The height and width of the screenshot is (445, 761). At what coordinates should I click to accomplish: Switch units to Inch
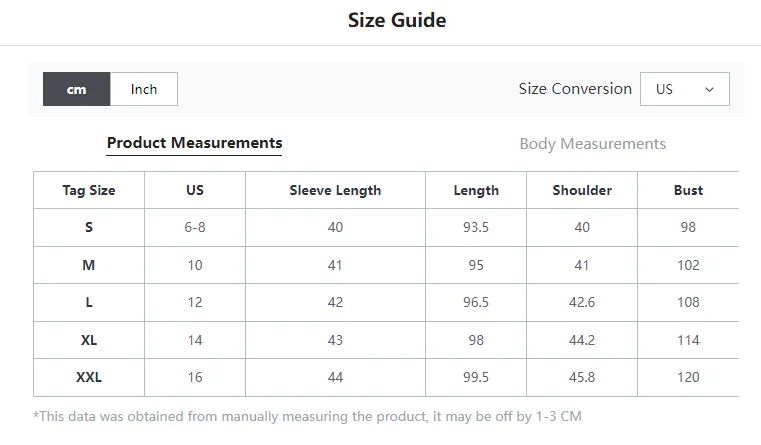click(144, 89)
